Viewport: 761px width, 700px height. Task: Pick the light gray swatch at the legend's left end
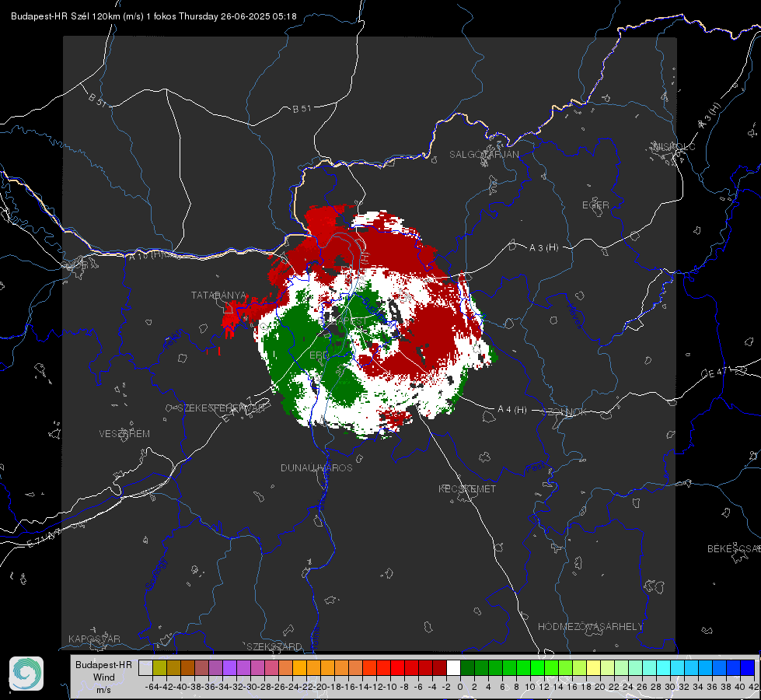click(x=145, y=668)
